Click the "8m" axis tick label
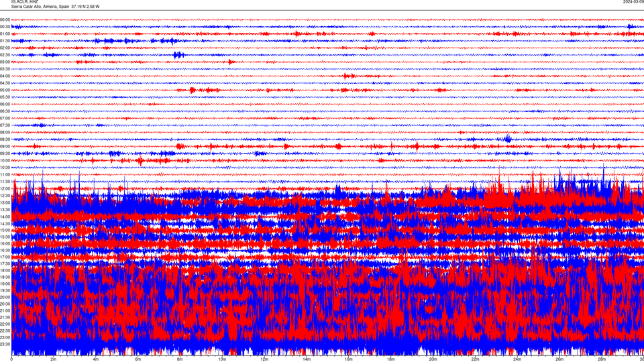This screenshot has height=362, width=644. pyautogui.click(x=180, y=359)
